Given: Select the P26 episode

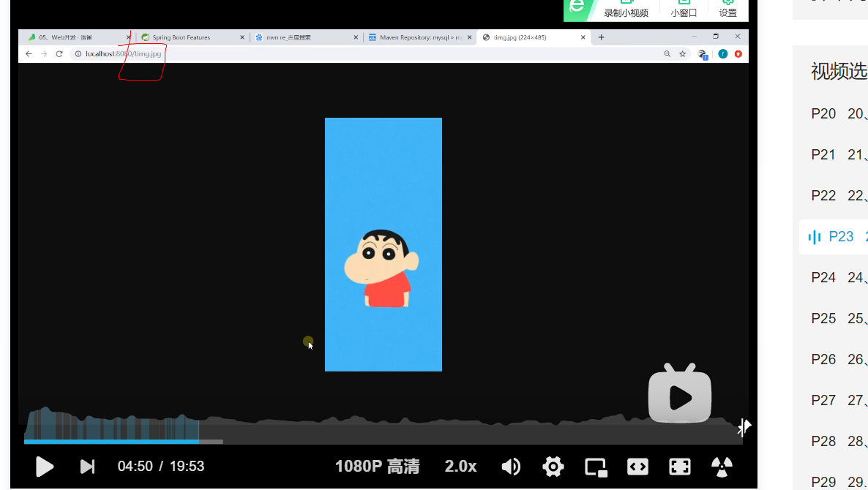Looking at the screenshot, I should 839,360.
